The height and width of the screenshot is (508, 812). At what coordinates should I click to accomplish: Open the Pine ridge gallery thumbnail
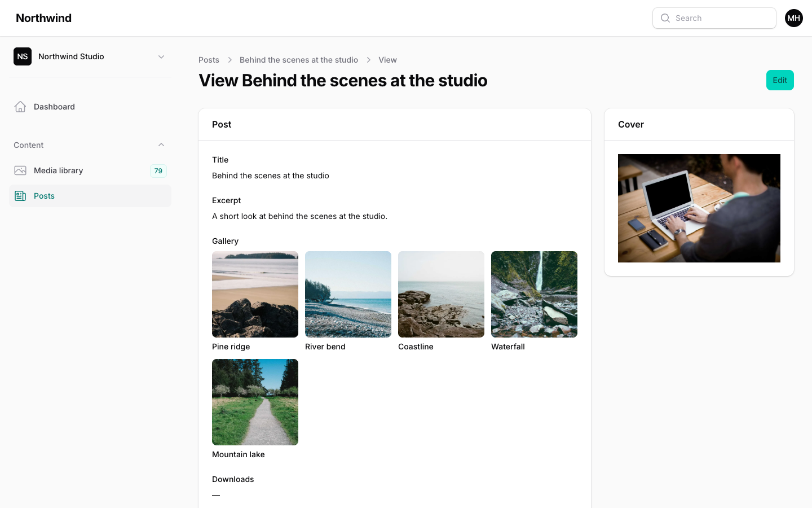(255, 294)
